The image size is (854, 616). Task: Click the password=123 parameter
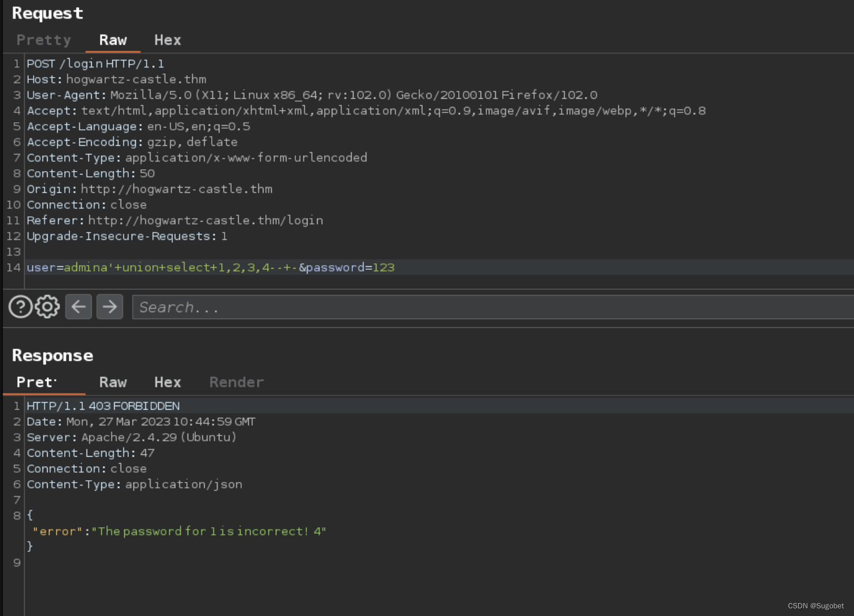tap(351, 267)
